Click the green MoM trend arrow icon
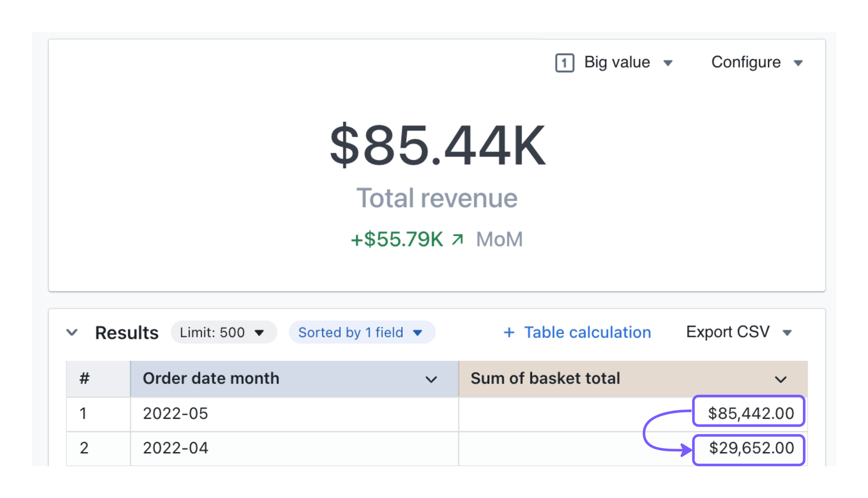This screenshot has width=868, height=498. click(x=458, y=239)
